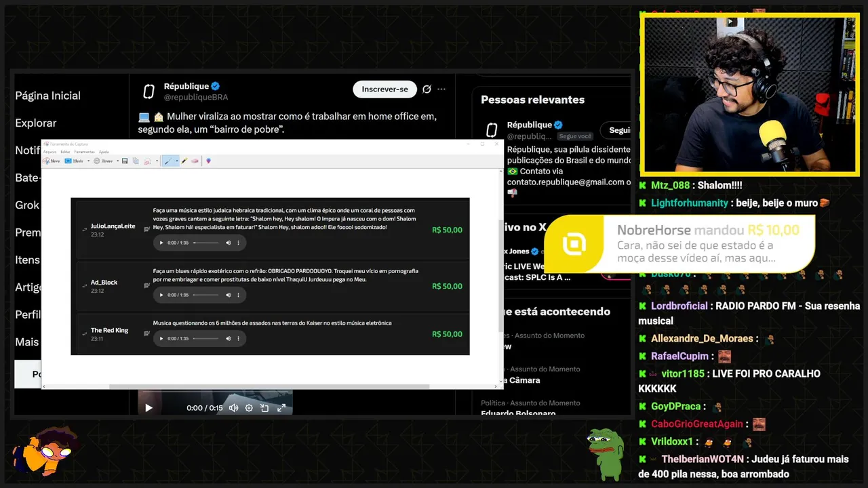Click the Ad_Block audio seek slider
The height and width of the screenshot is (488, 868).
pos(205,295)
